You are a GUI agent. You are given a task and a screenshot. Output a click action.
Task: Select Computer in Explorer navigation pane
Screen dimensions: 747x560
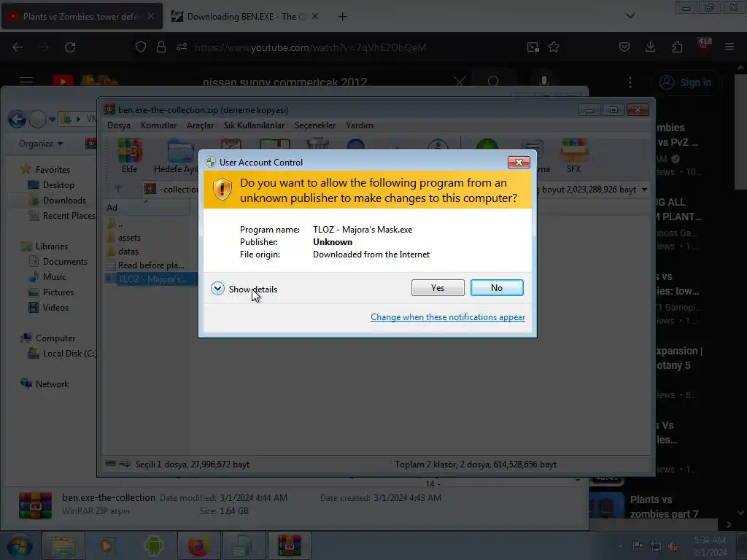(x=48, y=338)
